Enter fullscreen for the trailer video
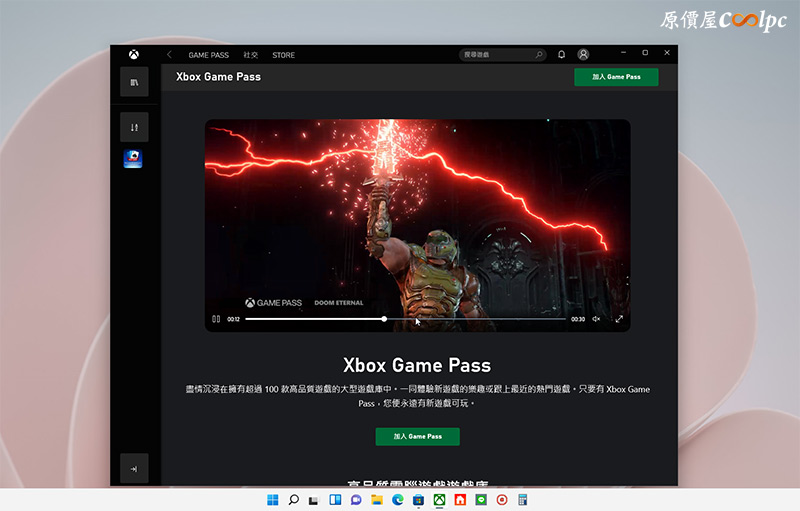This screenshot has width=800, height=511. tap(619, 319)
